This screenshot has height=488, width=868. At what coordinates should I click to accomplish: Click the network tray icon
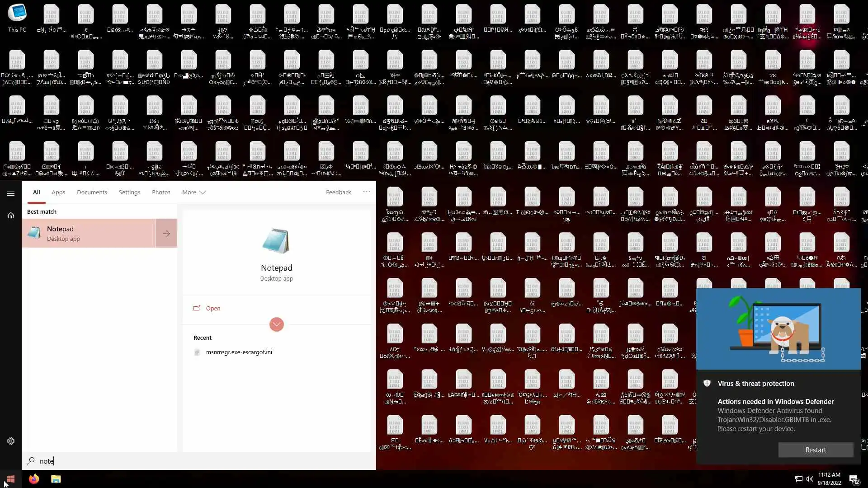pos(798,479)
